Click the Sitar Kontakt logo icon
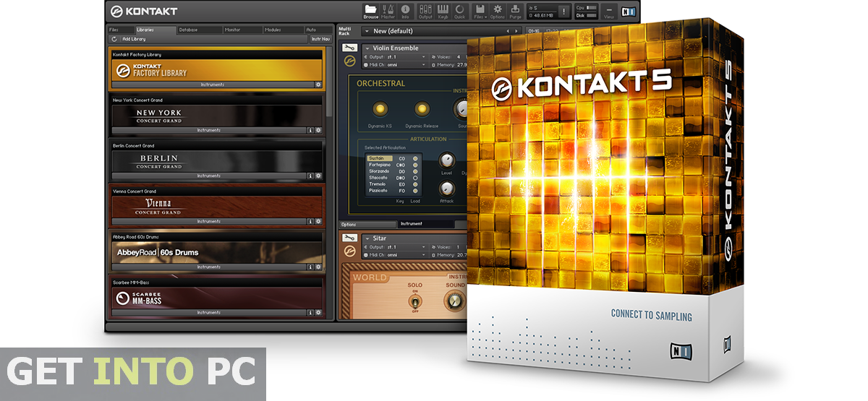The width and height of the screenshot is (868, 401). (x=350, y=251)
